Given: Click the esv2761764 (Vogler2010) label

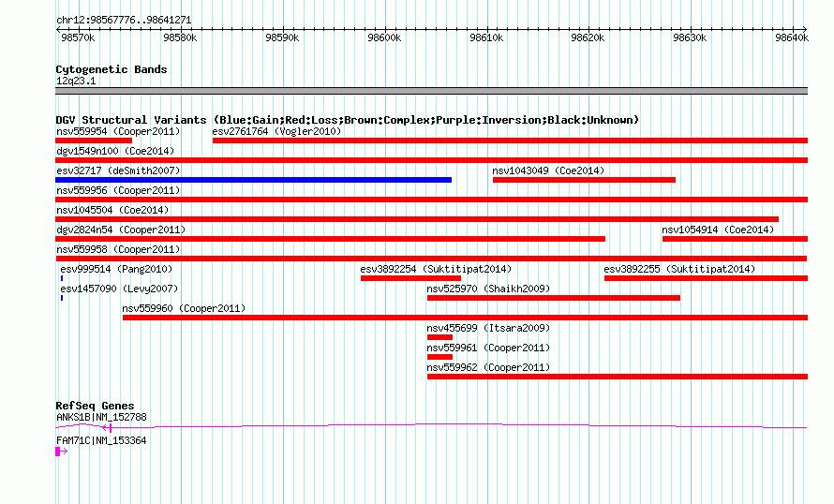Looking at the screenshot, I should (276, 131).
